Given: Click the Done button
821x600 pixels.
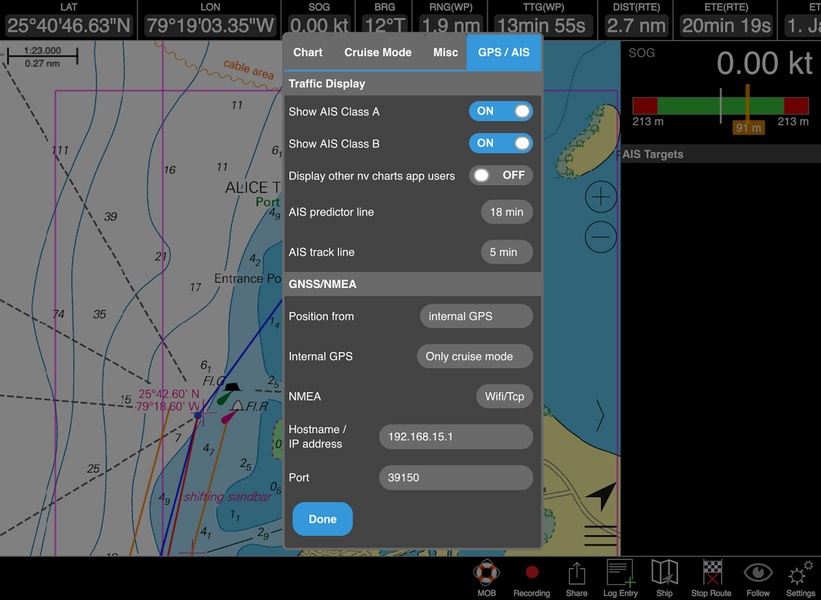Looking at the screenshot, I should (x=323, y=519).
